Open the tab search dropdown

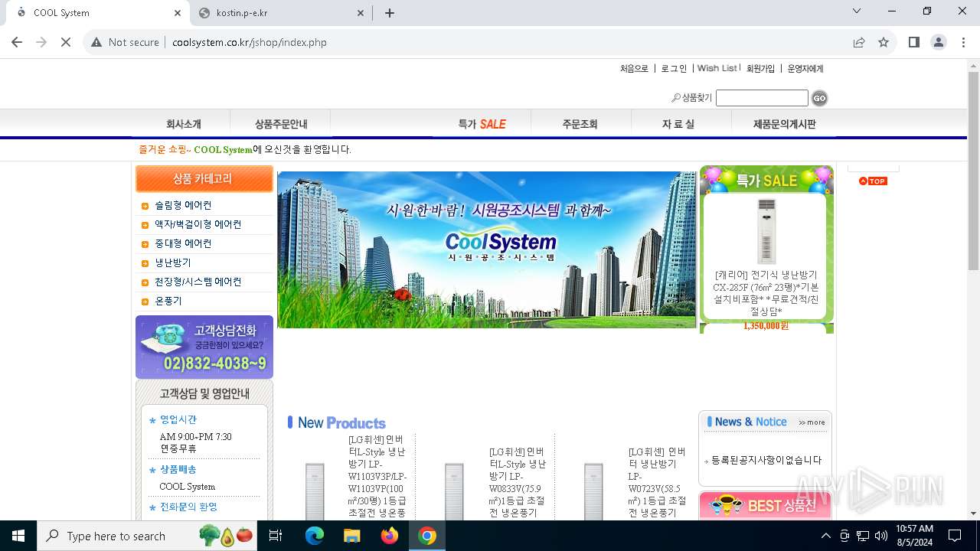coord(857,11)
